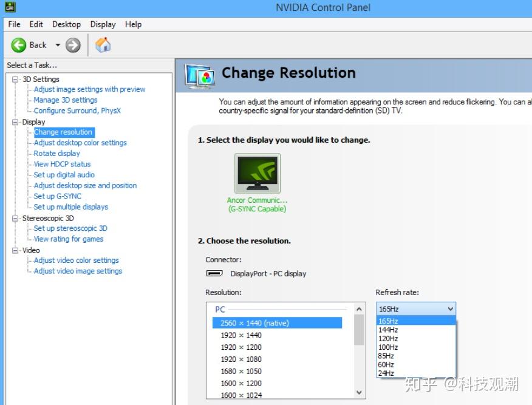
Task: Select Change resolution task
Action: [x=63, y=132]
